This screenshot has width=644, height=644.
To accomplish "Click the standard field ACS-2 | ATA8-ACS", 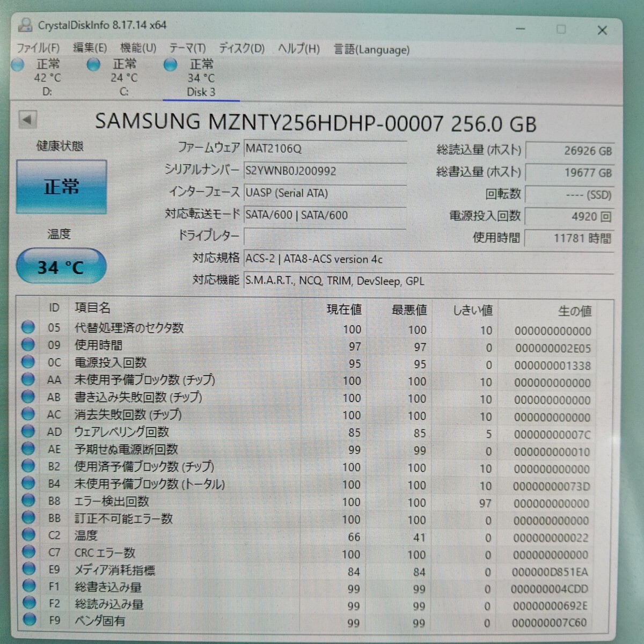I will [x=429, y=259].
